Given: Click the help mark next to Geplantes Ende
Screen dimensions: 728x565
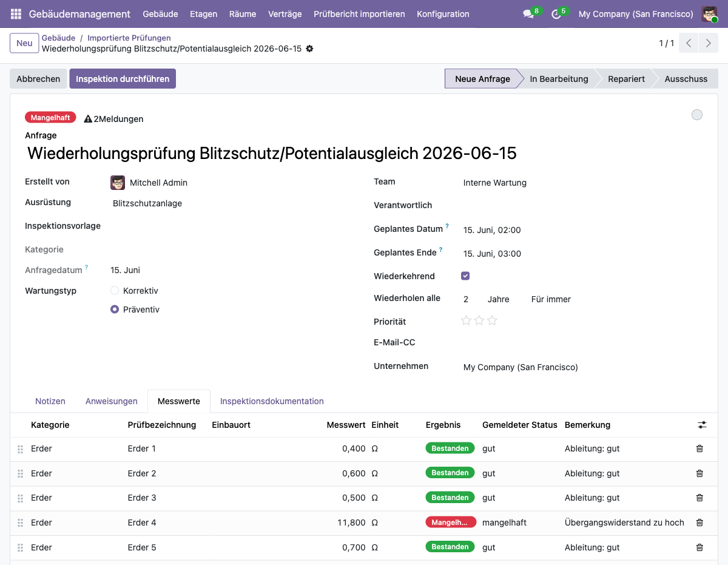Looking at the screenshot, I should [x=440, y=250].
